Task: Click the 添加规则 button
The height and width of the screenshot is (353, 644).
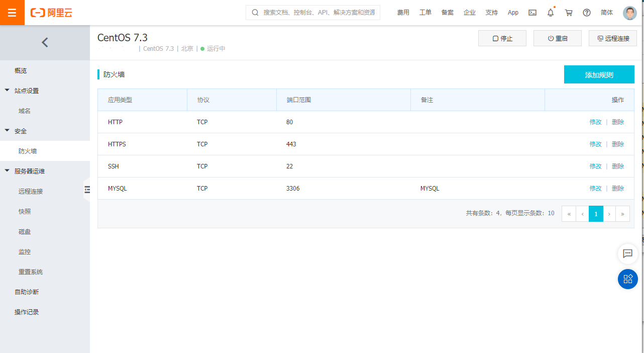Action: click(x=599, y=74)
